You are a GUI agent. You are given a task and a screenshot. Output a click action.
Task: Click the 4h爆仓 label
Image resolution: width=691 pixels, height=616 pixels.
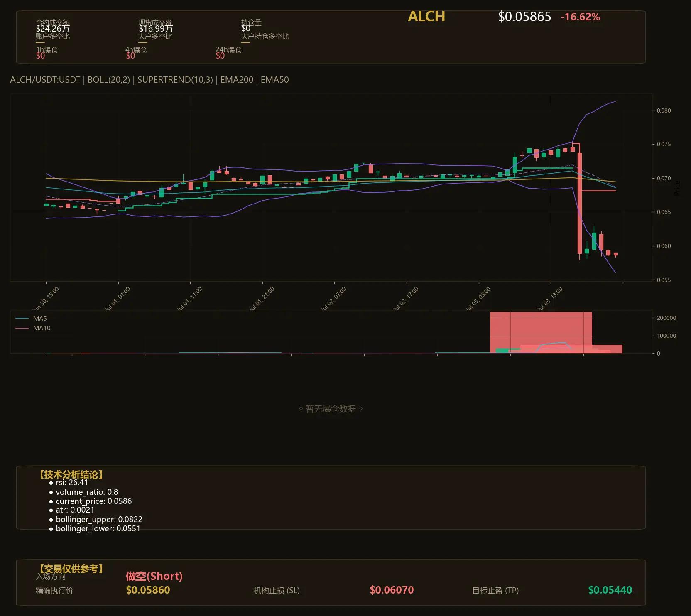136,50
